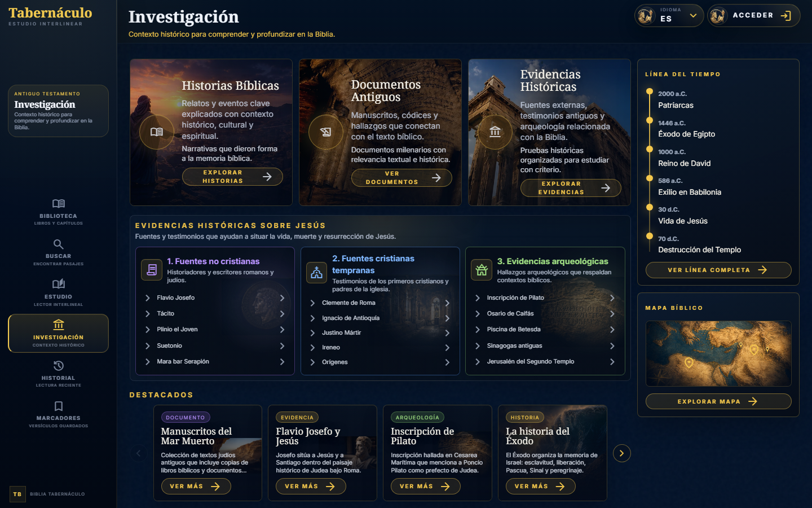Click the Antiguo Testamento Investigación sidebar card
812x508 pixels.
[x=58, y=111]
